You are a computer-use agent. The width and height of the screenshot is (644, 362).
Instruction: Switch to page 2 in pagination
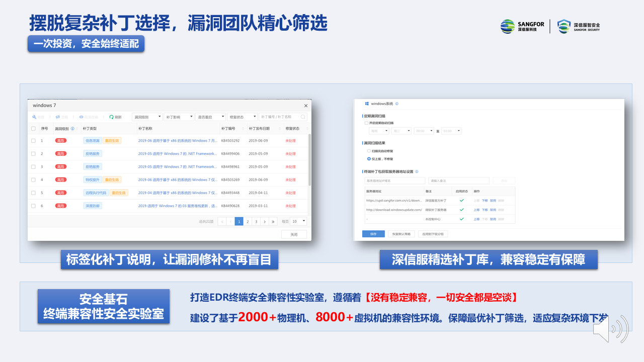248,221
